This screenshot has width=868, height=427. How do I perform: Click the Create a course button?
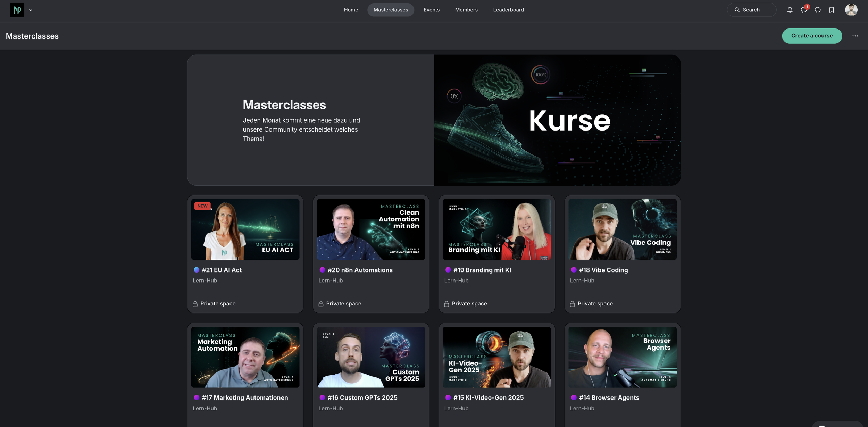tap(811, 36)
